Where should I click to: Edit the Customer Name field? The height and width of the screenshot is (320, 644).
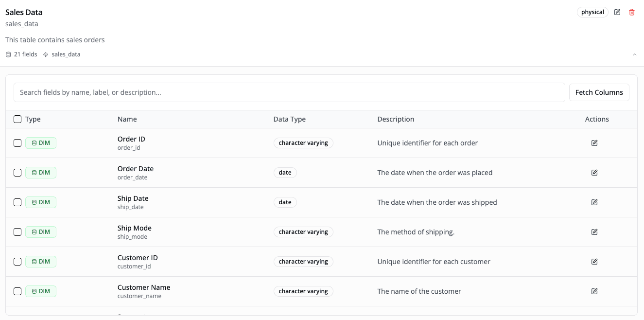(594, 291)
